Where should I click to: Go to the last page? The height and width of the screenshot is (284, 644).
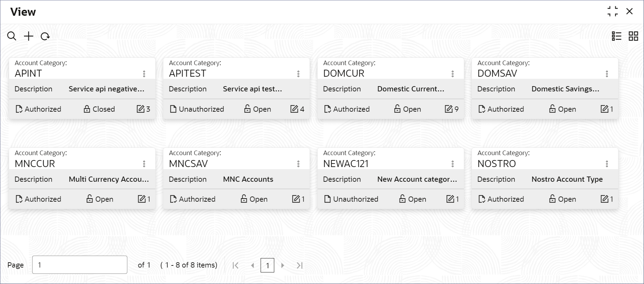299,265
